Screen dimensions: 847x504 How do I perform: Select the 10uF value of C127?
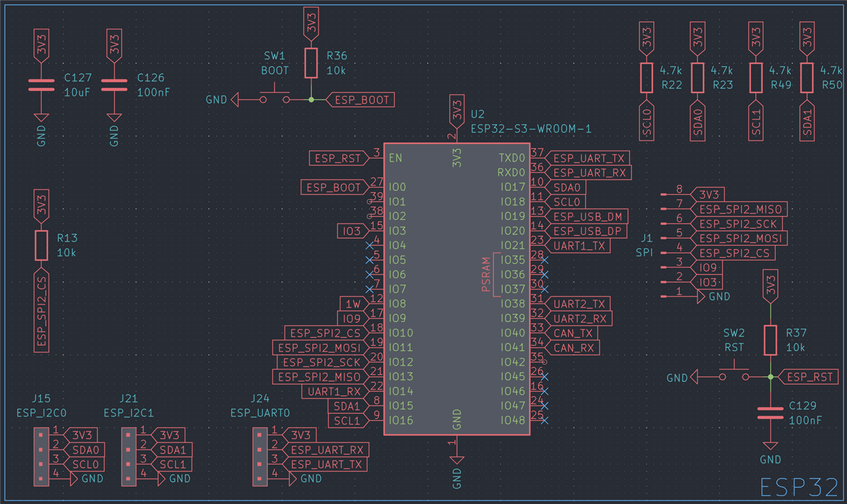pos(77,92)
